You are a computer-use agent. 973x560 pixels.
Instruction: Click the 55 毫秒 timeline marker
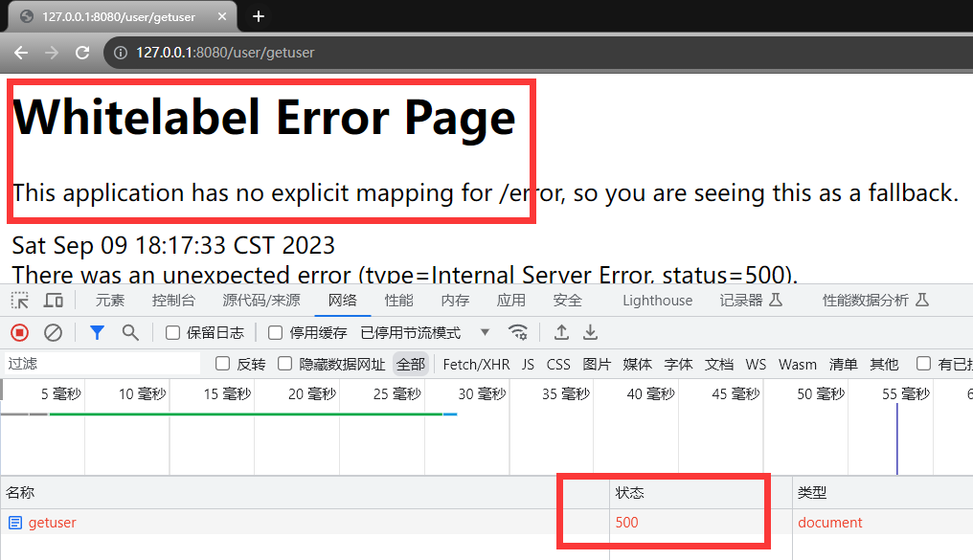coord(906,394)
